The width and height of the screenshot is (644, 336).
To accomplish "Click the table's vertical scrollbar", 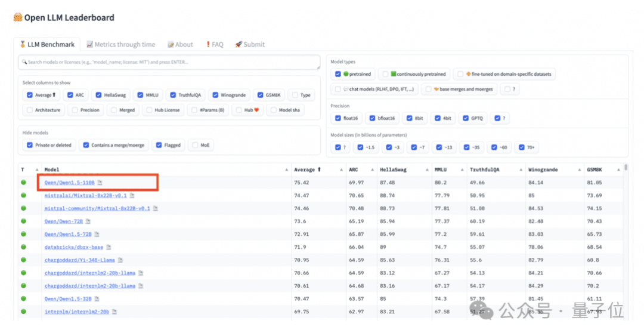I will pos(626,168).
